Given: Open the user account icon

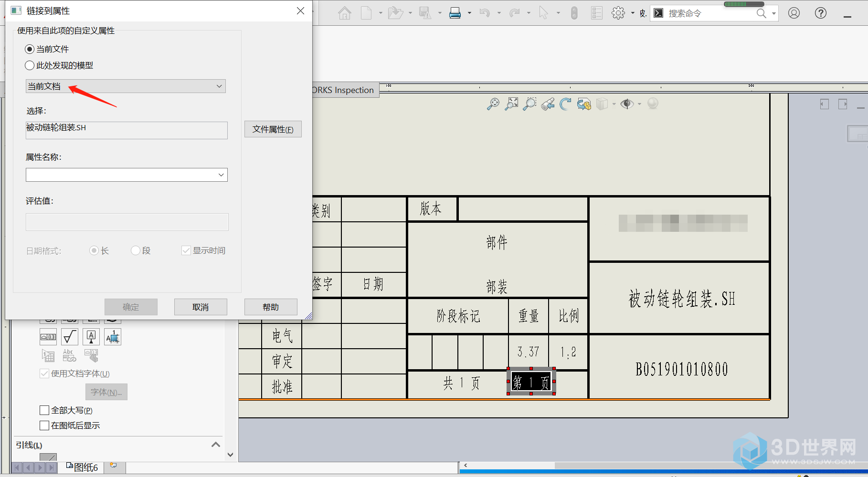Looking at the screenshot, I should [794, 13].
